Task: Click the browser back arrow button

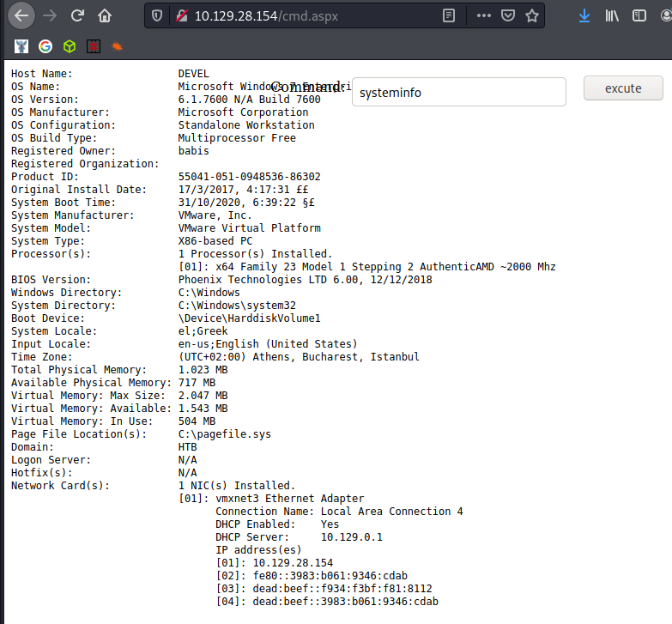Action: pyautogui.click(x=21, y=15)
